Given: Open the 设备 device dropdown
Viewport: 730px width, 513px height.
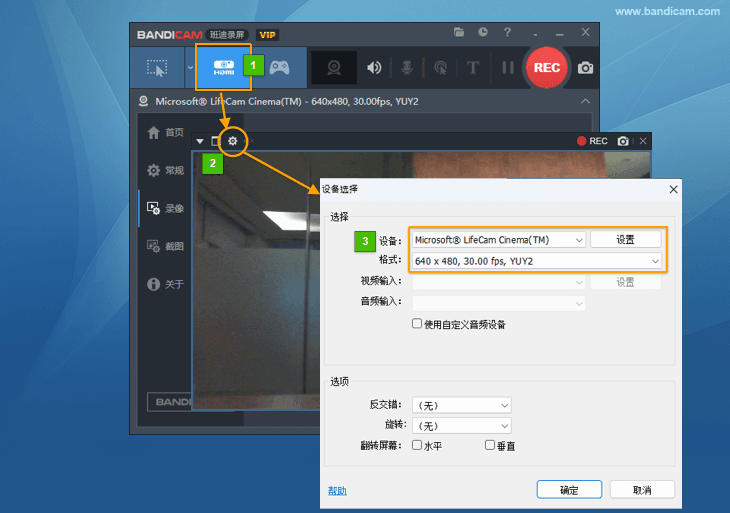Looking at the screenshot, I should [x=499, y=240].
